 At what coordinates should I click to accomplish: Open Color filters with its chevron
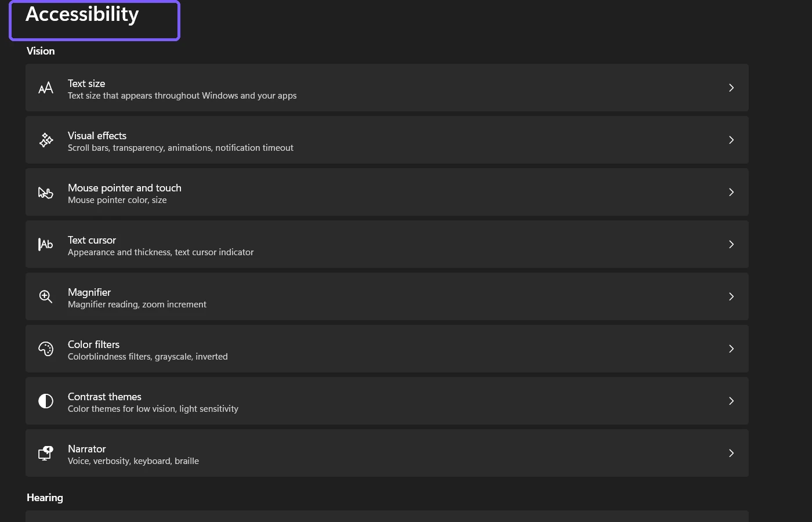click(731, 349)
